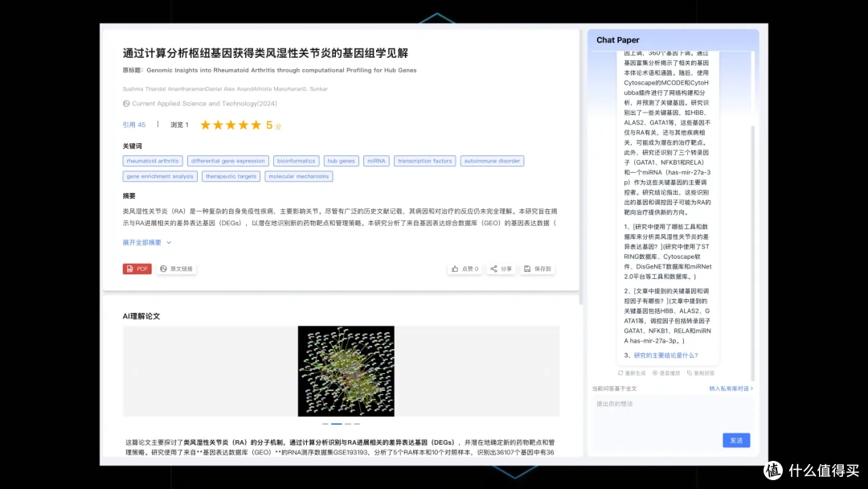Select the therapeutic targets keyword tag
The image size is (868, 489).
pyautogui.click(x=231, y=177)
